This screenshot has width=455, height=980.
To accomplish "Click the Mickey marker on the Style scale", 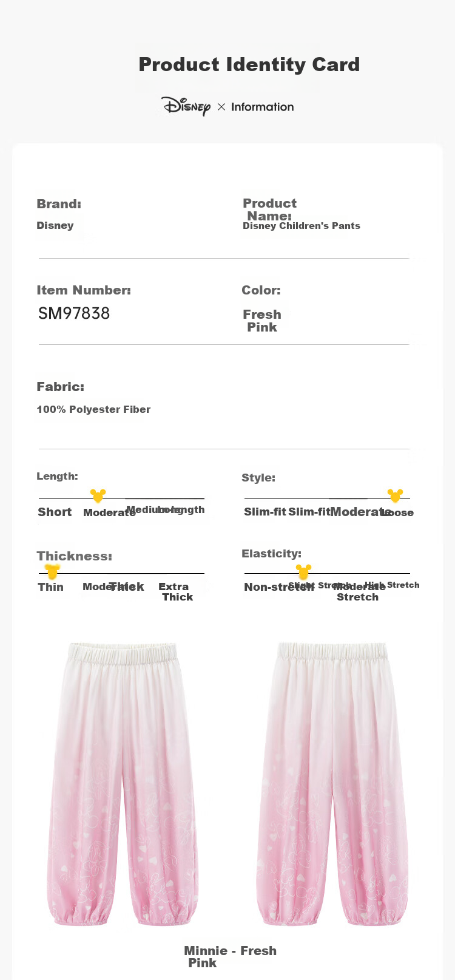I will tap(395, 496).
